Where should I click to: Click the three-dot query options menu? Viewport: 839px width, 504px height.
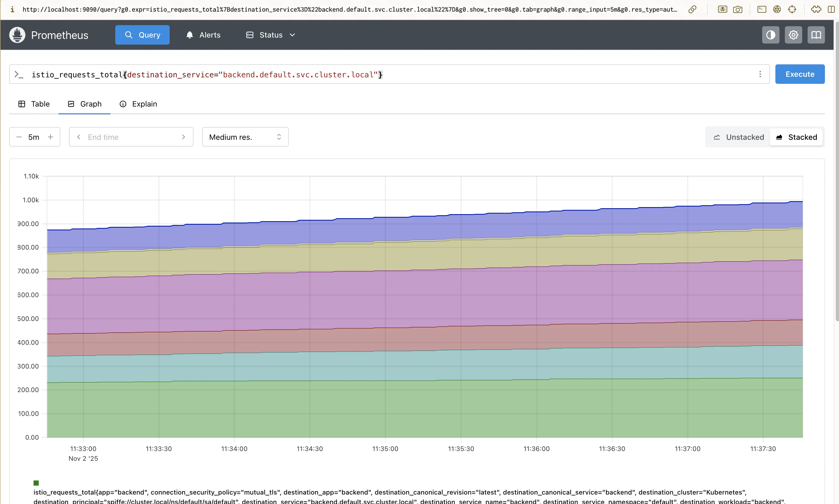pos(760,74)
